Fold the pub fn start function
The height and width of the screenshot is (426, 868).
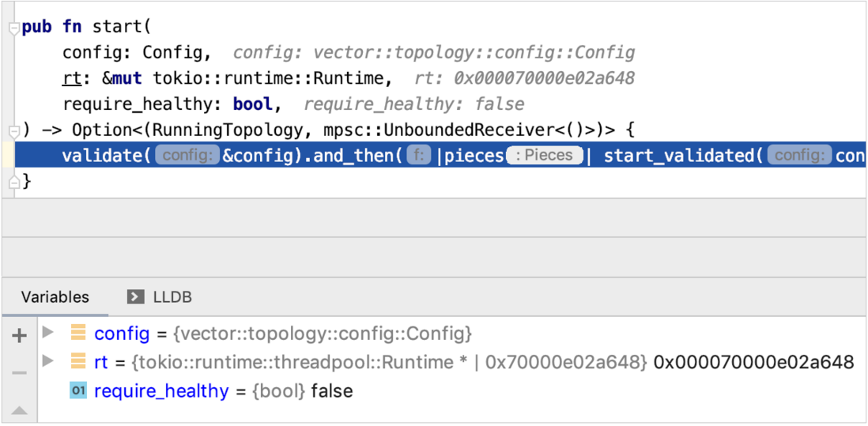[15, 28]
